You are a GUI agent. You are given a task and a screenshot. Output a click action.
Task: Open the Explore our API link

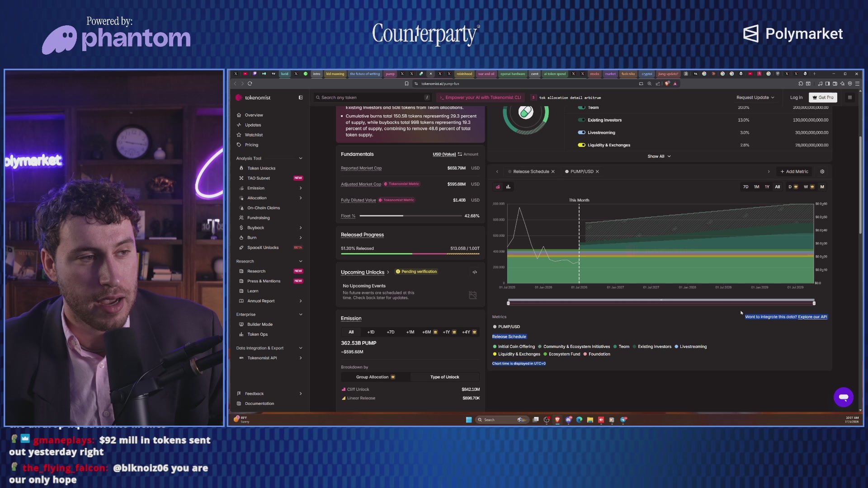click(812, 317)
